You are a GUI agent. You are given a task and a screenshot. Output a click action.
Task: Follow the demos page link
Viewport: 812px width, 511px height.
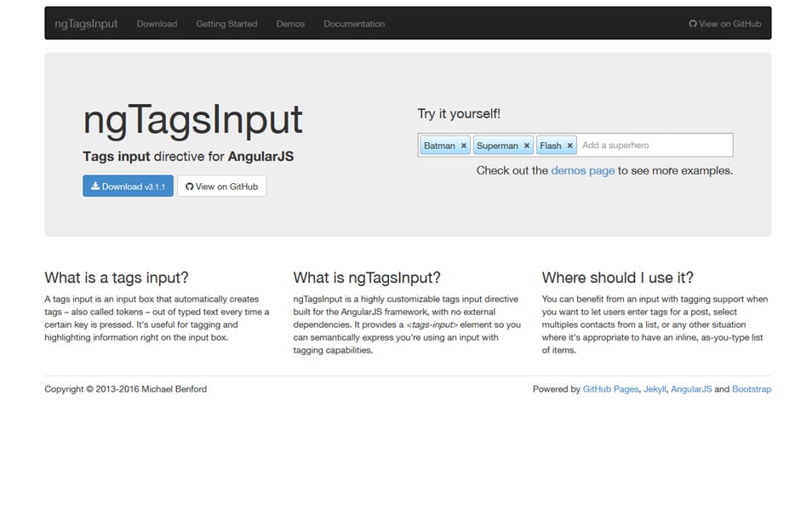point(582,170)
